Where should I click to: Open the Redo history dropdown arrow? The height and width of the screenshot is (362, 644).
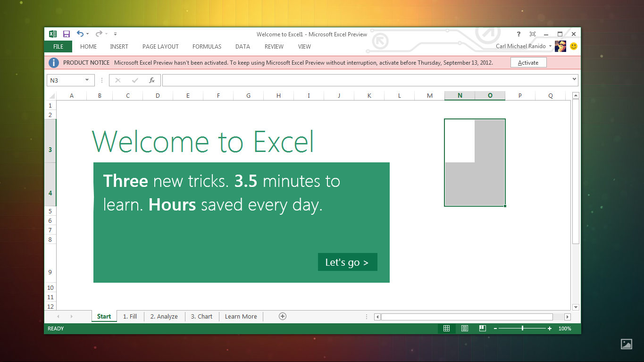(107, 34)
